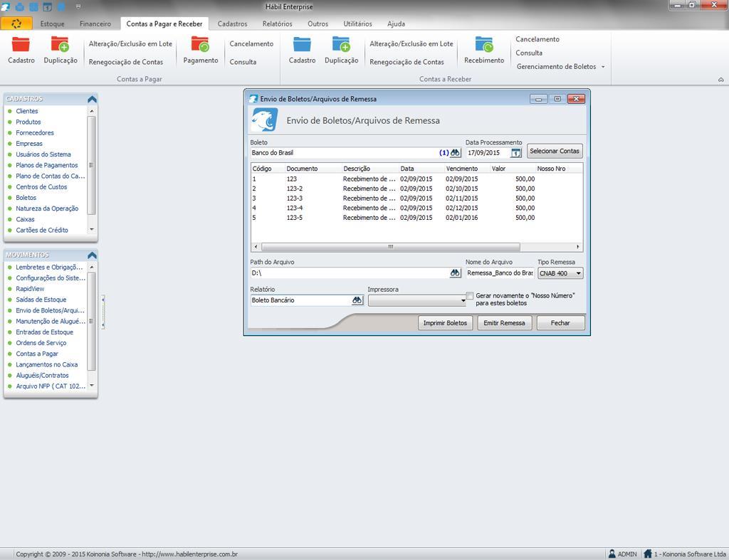The width and height of the screenshot is (729, 560).
Task: Click binoculars search icon next to Boleto field
Action: point(455,152)
